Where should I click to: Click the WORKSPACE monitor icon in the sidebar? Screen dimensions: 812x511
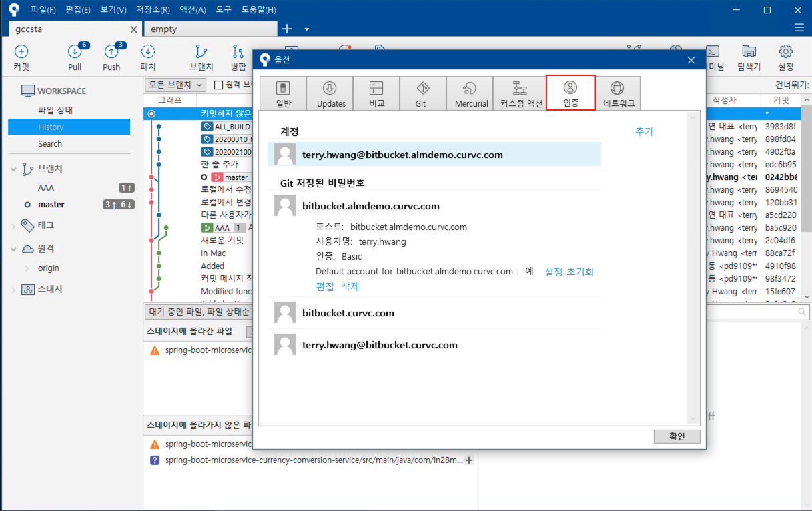pos(27,91)
